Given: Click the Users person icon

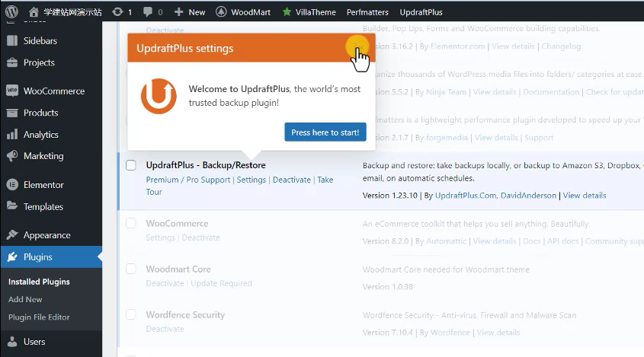Looking at the screenshot, I should 12,342.
